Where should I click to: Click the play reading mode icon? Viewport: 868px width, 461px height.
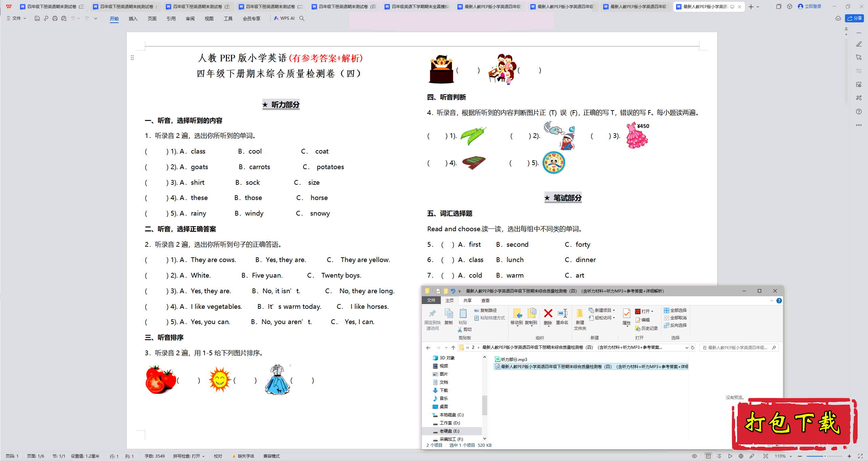(730, 456)
